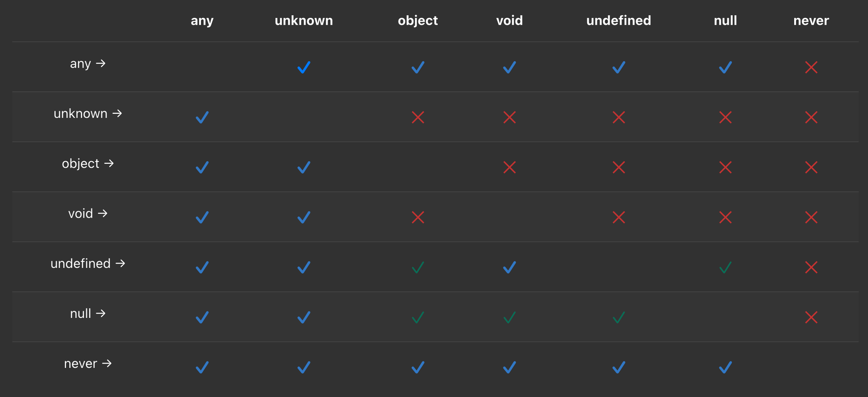Click the 'never' column header

tap(811, 20)
